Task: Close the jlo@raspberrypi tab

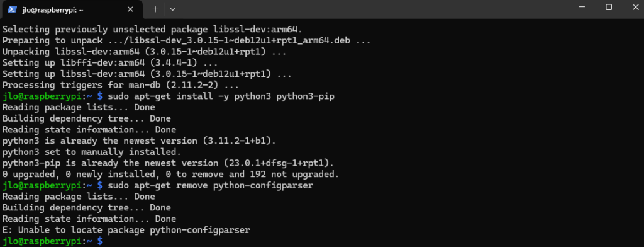Action: (131, 9)
